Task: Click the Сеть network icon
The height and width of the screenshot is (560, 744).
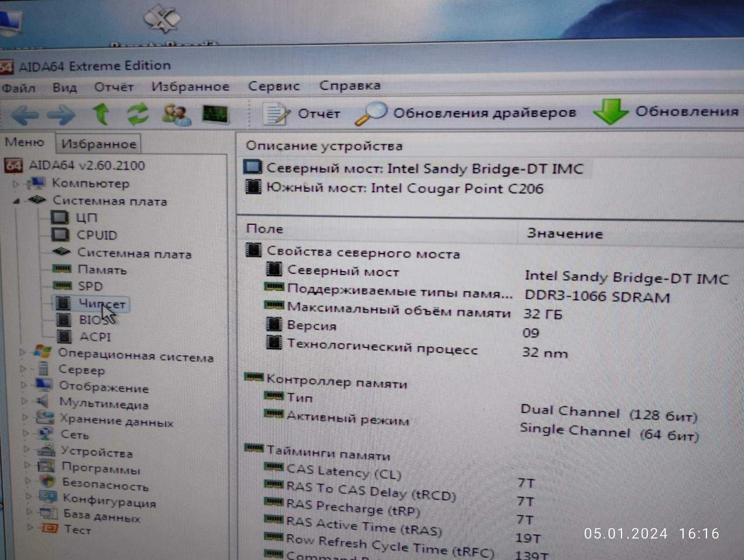Action: 46,433
